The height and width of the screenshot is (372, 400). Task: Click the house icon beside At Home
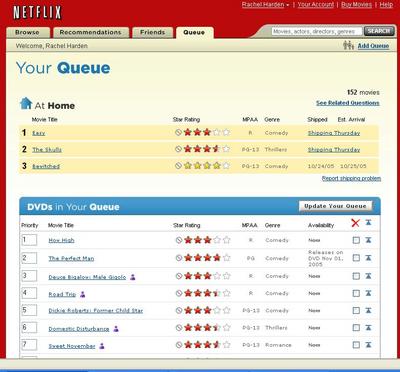tap(26, 104)
